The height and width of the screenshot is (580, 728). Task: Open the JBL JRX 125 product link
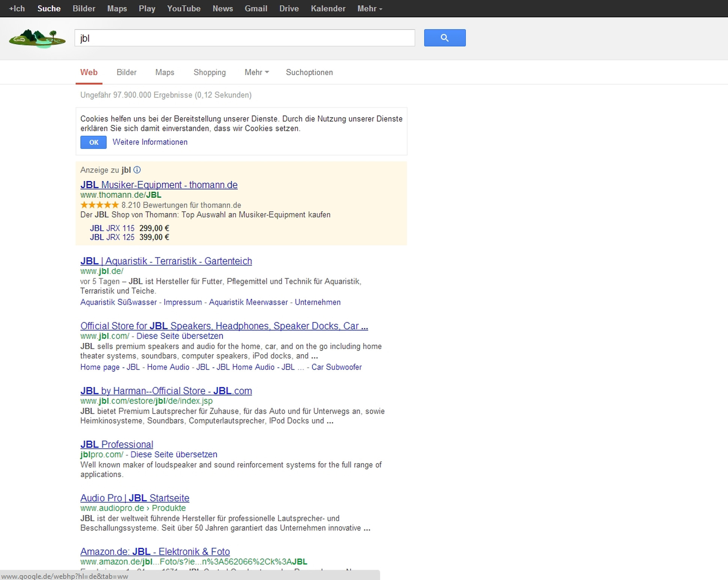(x=112, y=237)
